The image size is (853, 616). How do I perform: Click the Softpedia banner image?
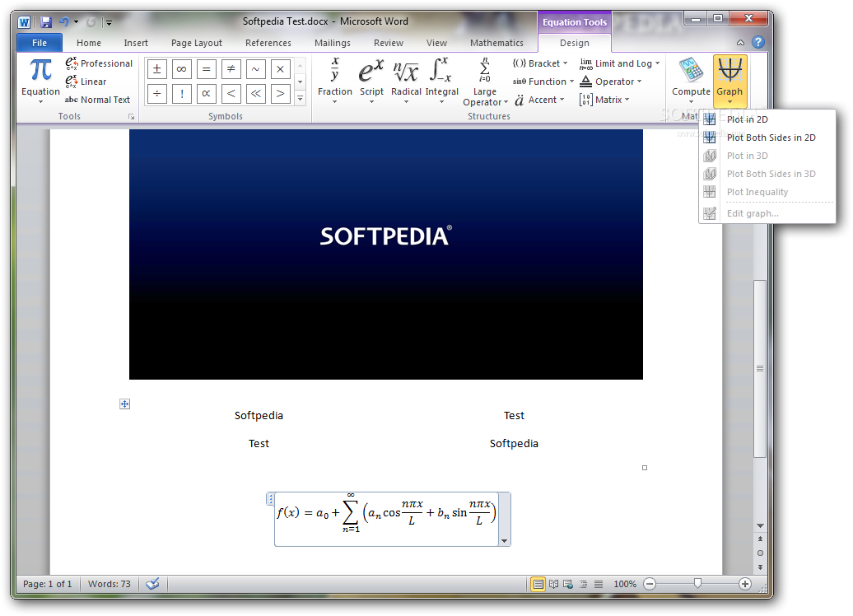pos(385,254)
